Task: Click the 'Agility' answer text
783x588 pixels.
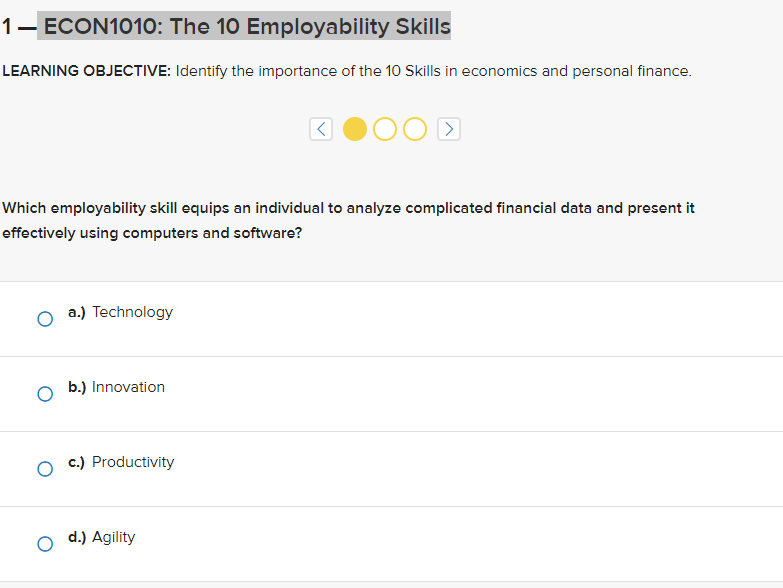Action: [113, 538]
